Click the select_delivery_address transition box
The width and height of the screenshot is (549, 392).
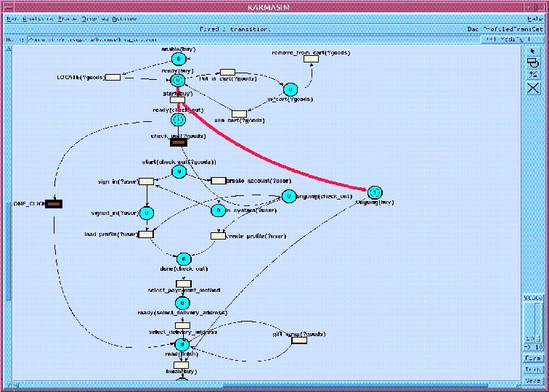point(182,325)
